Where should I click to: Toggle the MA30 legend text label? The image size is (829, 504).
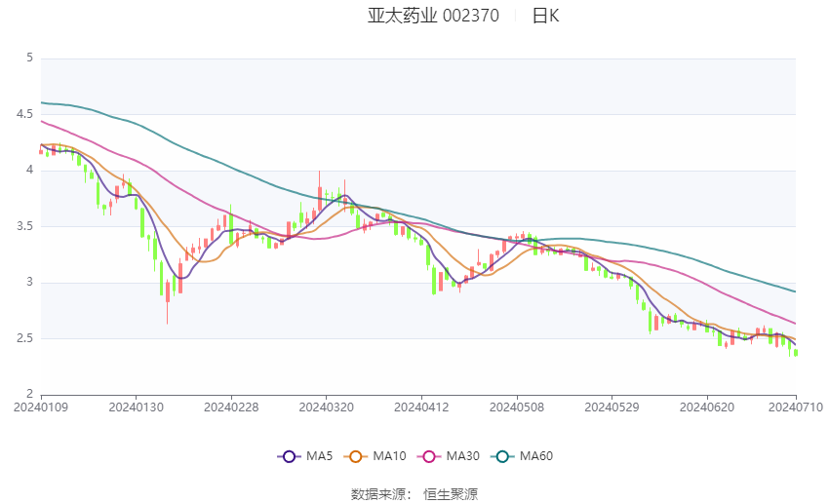tap(461, 455)
